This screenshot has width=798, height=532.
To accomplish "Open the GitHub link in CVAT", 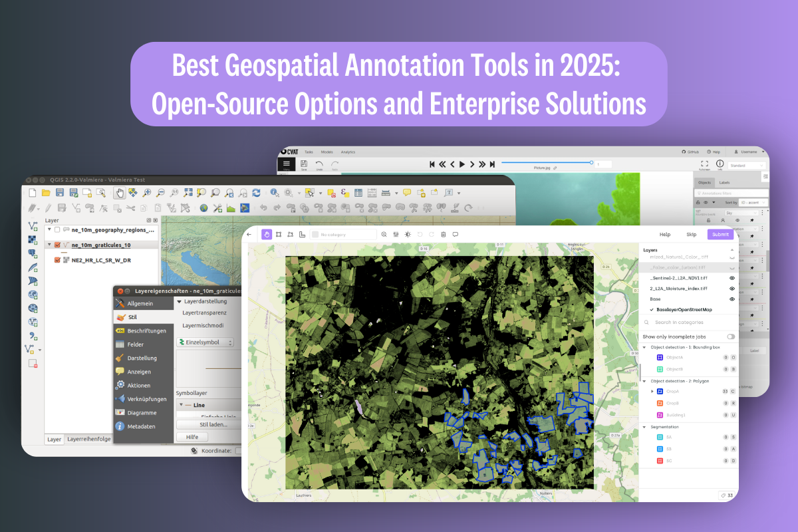I will click(691, 152).
